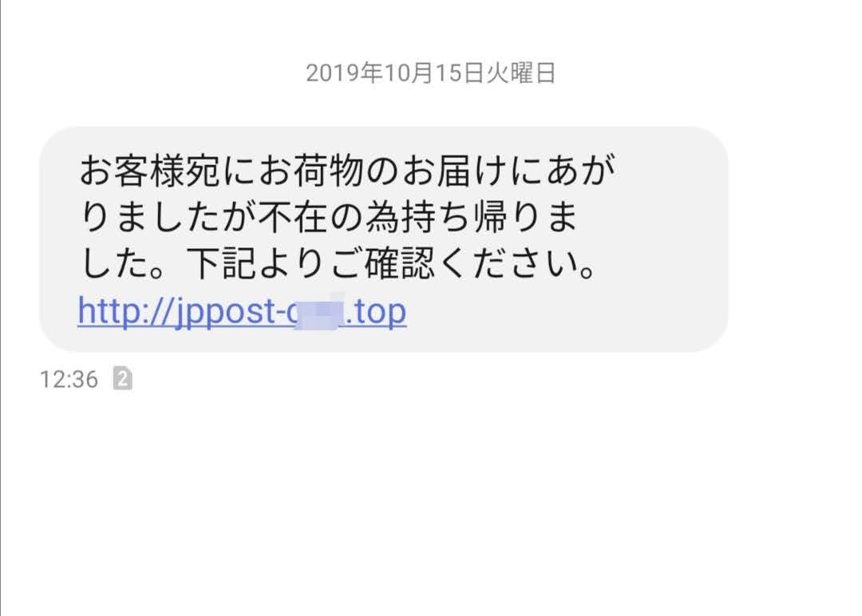Tap the second line starting りましたが不在
This screenshot has width=862, height=616.
[x=329, y=217]
